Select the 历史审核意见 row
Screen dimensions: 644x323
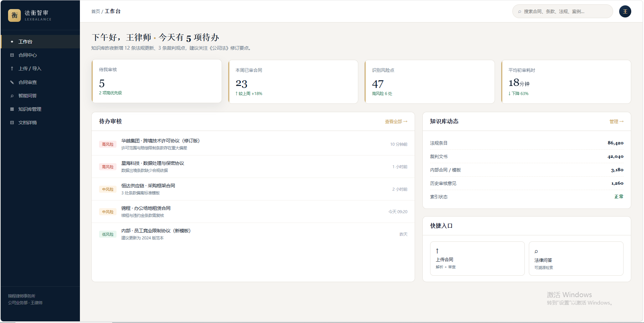tap(526, 183)
